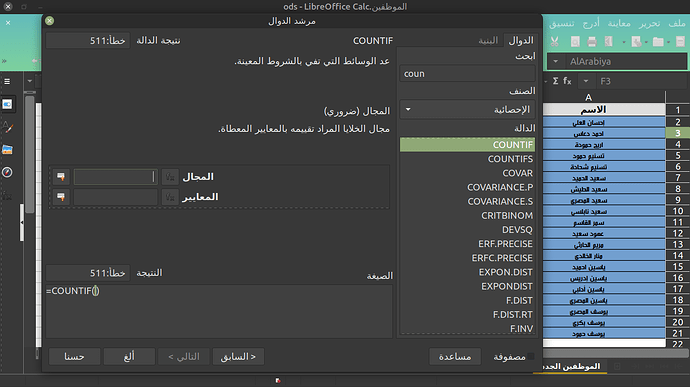Click the مساعدة help button
Image resolution: width=690 pixels, height=387 pixels.
[x=455, y=357]
